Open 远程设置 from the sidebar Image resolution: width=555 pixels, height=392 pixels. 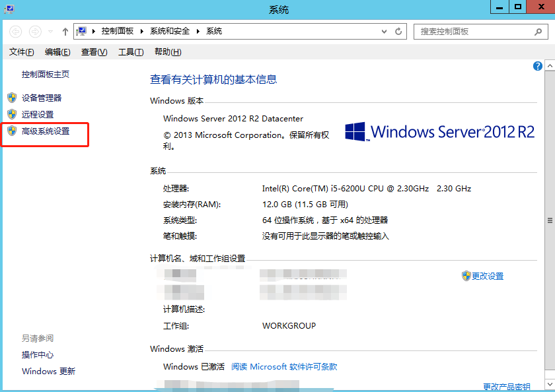[38, 115]
